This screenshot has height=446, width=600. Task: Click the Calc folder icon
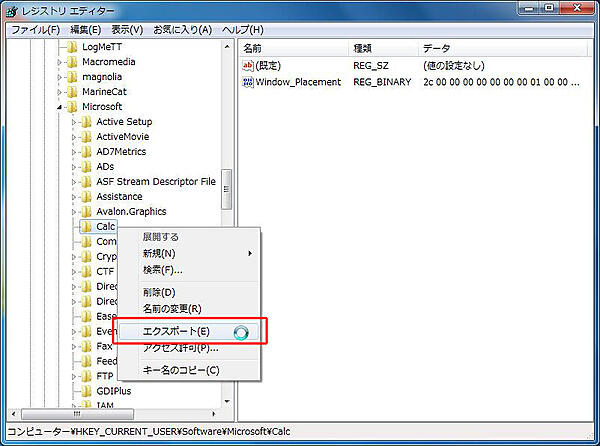click(x=86, y=226)
